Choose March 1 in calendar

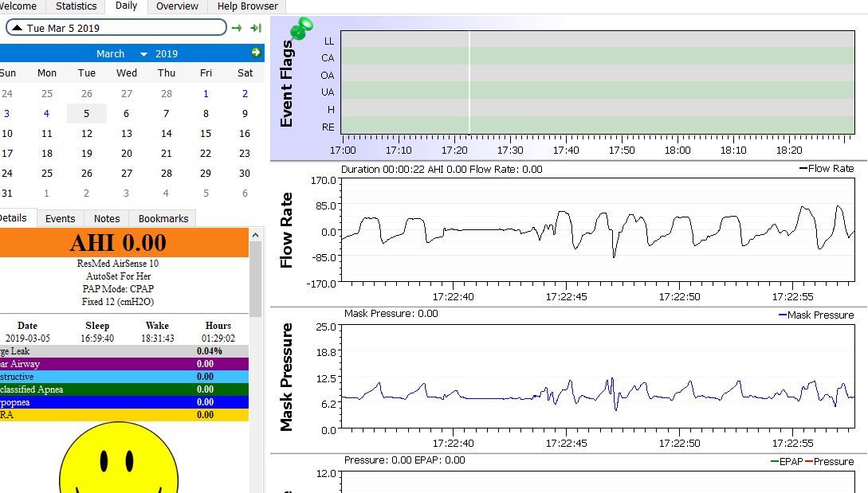(x=206, y=93)
